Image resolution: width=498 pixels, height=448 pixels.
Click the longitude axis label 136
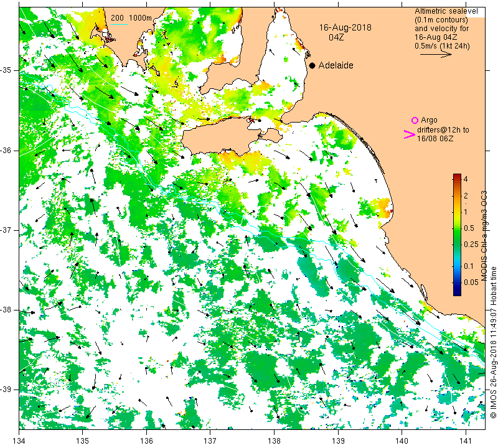[146, 441]
